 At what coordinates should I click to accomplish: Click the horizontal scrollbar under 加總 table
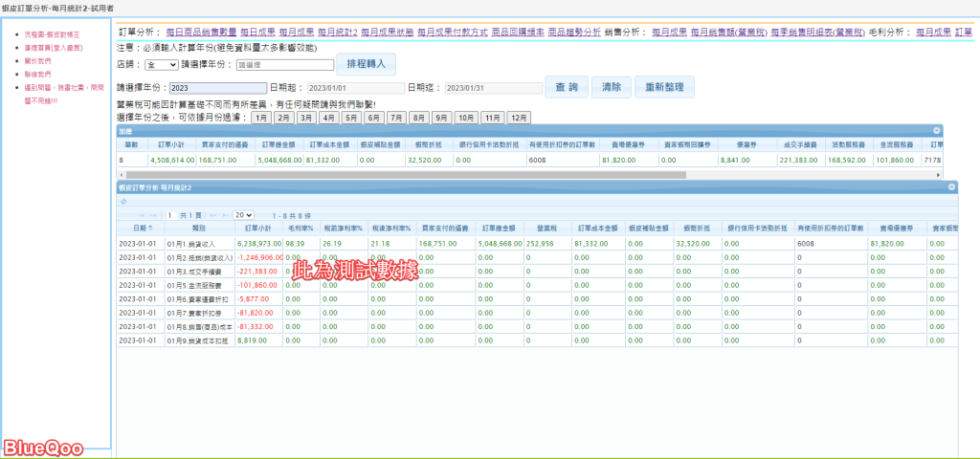click(402, 175)
